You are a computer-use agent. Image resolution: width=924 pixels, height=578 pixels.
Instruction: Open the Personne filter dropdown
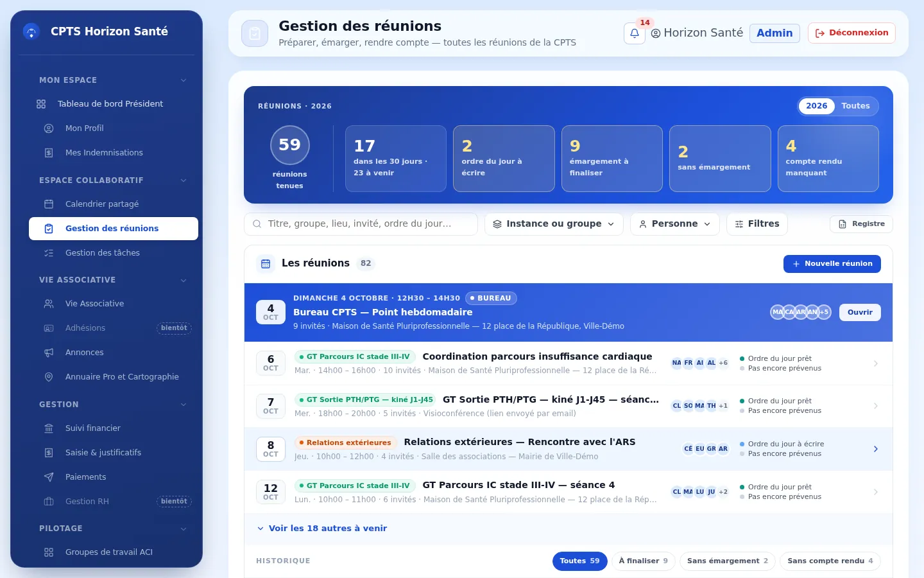pos(675,224)
